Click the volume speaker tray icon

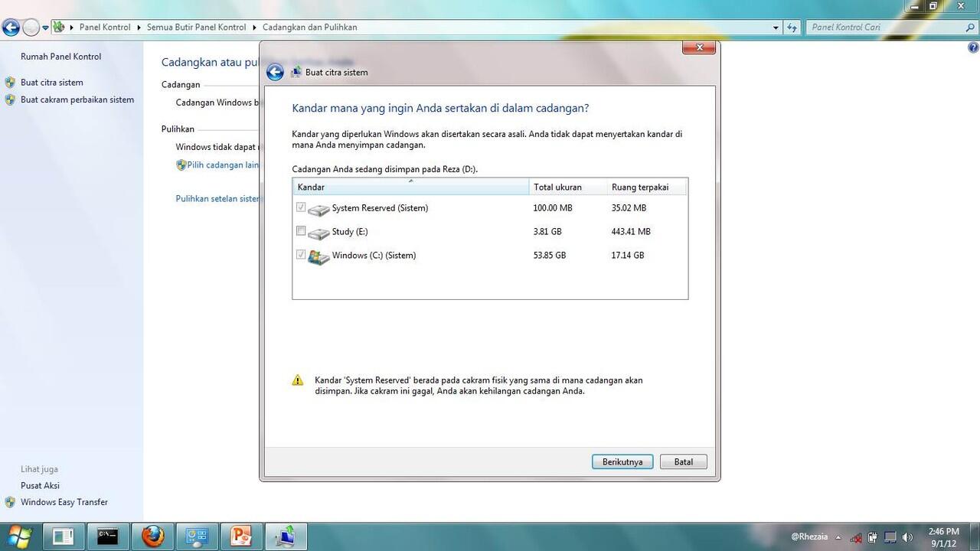[x=908, y=537]
